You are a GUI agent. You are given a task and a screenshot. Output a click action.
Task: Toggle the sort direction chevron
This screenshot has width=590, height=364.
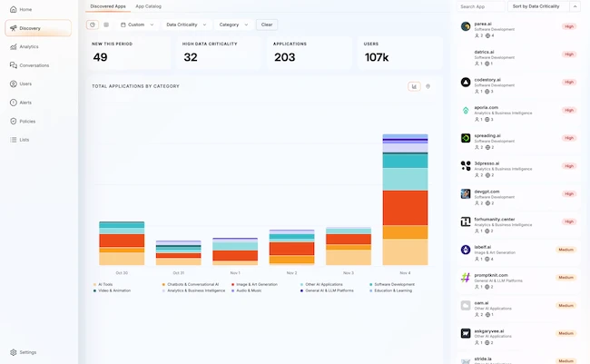[x=575, y=6]
